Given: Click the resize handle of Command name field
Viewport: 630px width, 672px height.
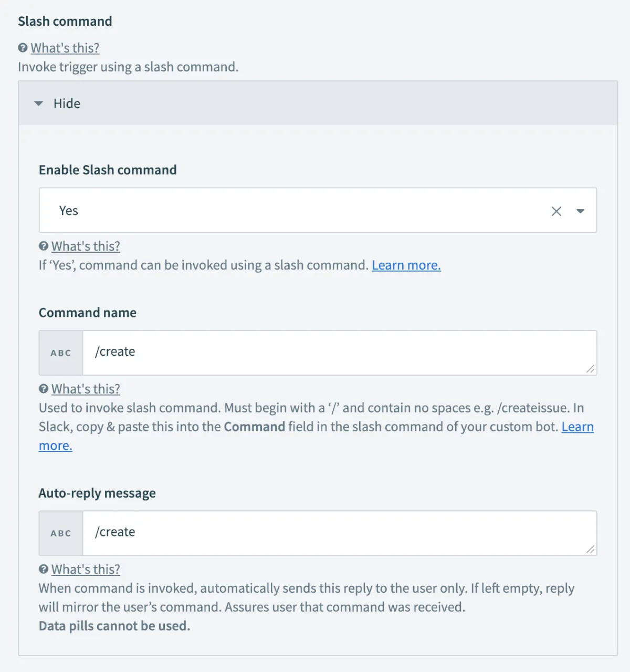Looking at the screenshot, I should coord(591,369).
